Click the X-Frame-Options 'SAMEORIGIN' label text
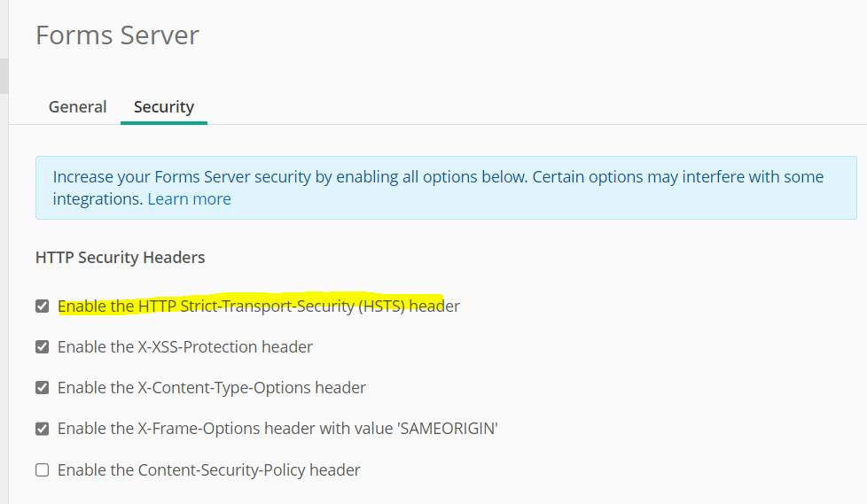The width and height of the screenshot is (867, 504). pyautogui.click(x=277, y=429)
